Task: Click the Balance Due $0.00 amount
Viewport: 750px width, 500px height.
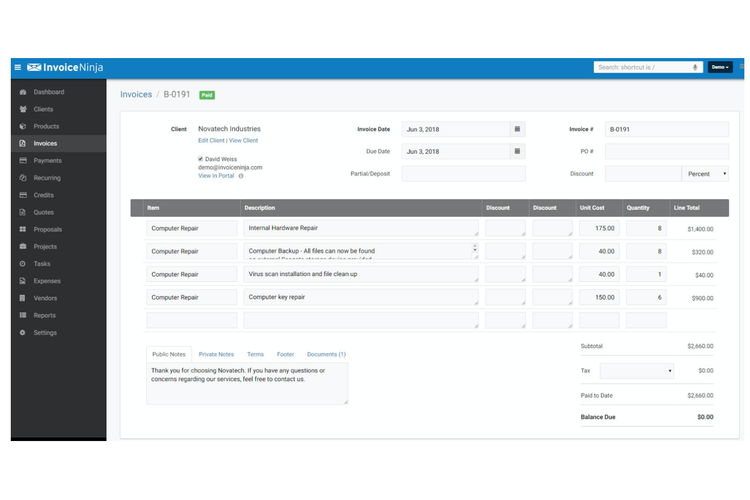Action: point(705,417)
